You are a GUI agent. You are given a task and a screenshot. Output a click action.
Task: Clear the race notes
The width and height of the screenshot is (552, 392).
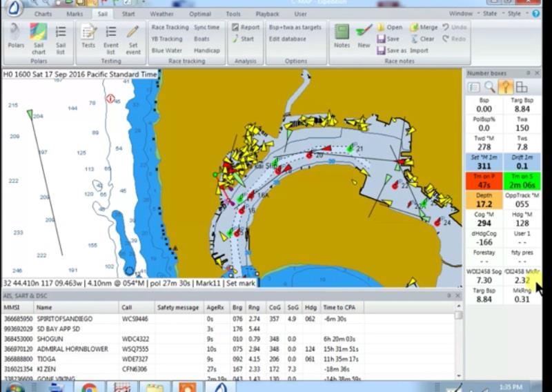(422, 39)
